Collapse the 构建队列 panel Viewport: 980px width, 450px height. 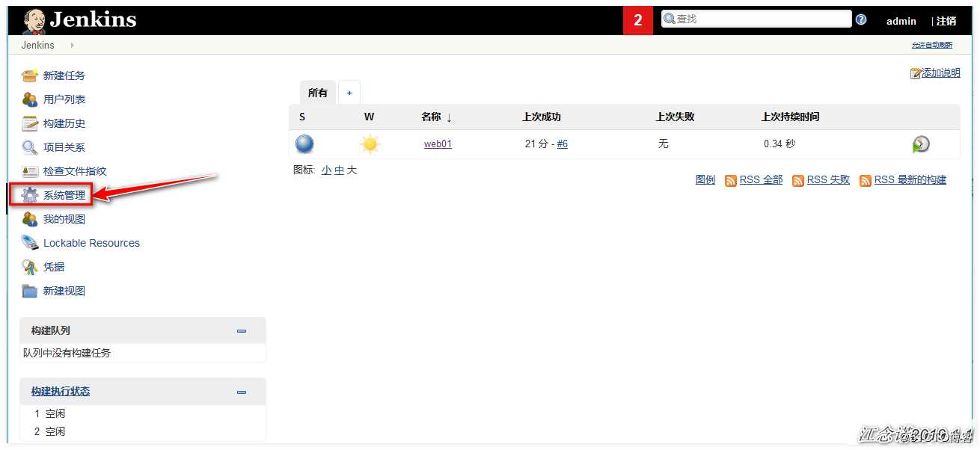coord(242,330)
